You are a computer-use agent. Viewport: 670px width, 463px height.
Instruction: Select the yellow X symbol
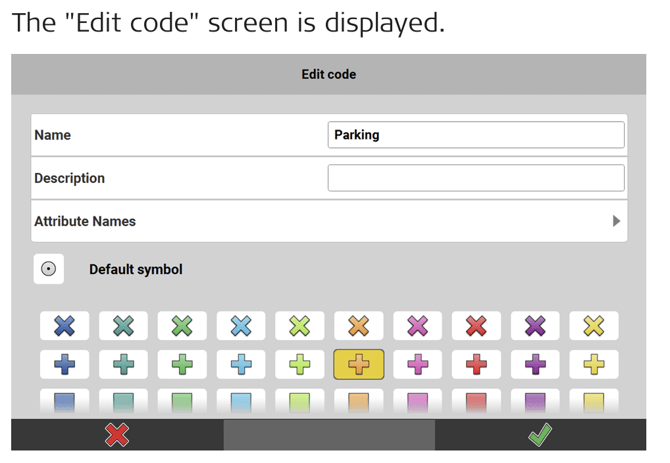(594, 326)
